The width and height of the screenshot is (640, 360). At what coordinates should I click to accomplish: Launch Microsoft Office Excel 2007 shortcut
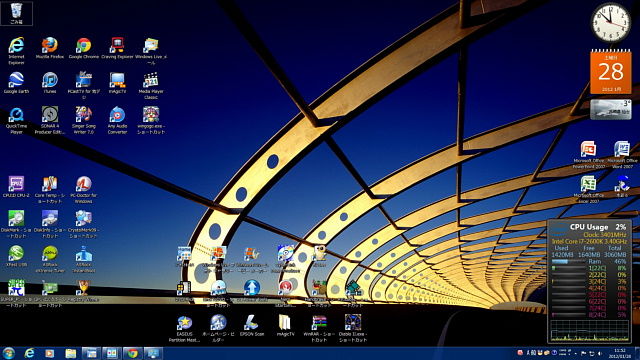(588, 190)
